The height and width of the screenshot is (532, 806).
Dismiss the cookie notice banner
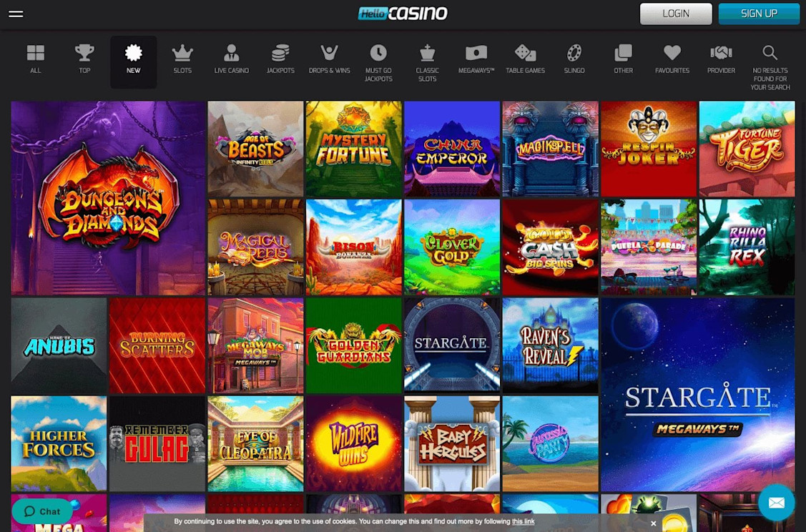click(x=653, y=523)
